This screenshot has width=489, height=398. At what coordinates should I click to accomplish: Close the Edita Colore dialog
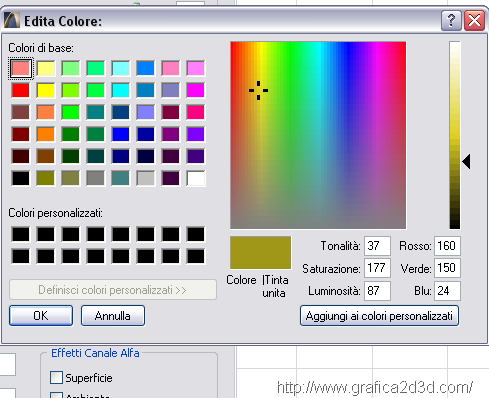[x=474, y=20]
